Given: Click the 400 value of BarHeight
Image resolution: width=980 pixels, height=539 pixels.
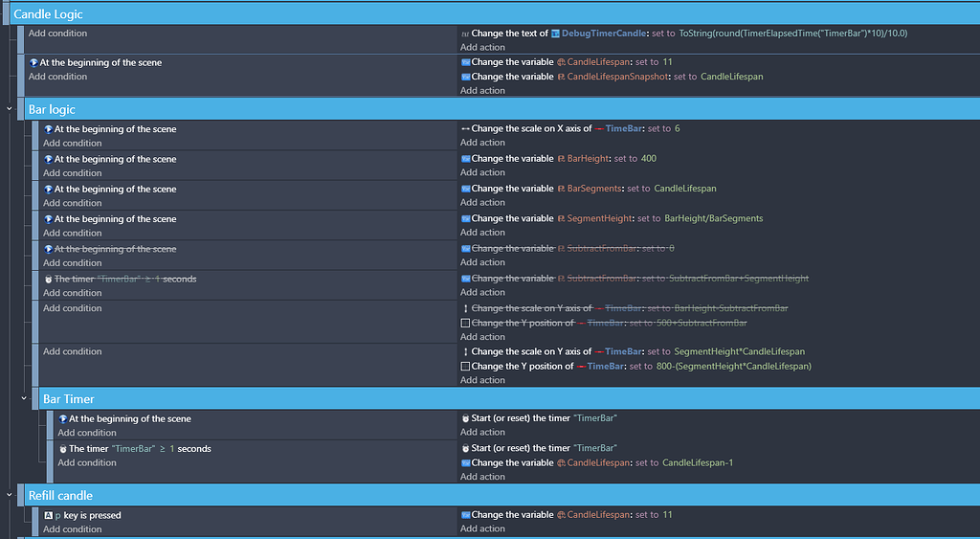Looking at the screenshot, I should pos(648,159).
